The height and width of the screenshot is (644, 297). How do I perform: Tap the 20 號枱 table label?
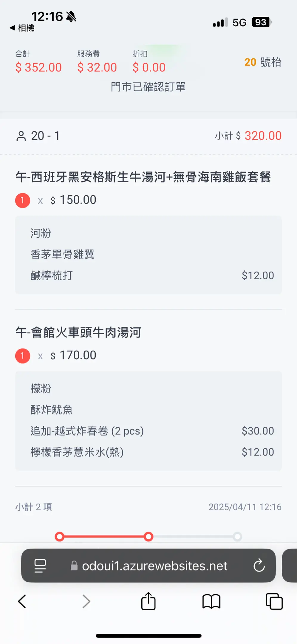coord(262,62)
